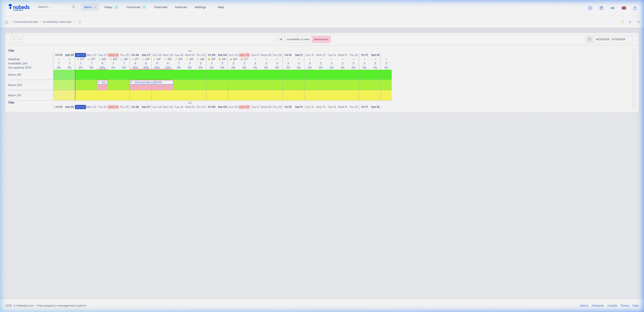Open the Credits footer link
The height and width of the screenshot is (312, 644).
(x=612, y=306)
